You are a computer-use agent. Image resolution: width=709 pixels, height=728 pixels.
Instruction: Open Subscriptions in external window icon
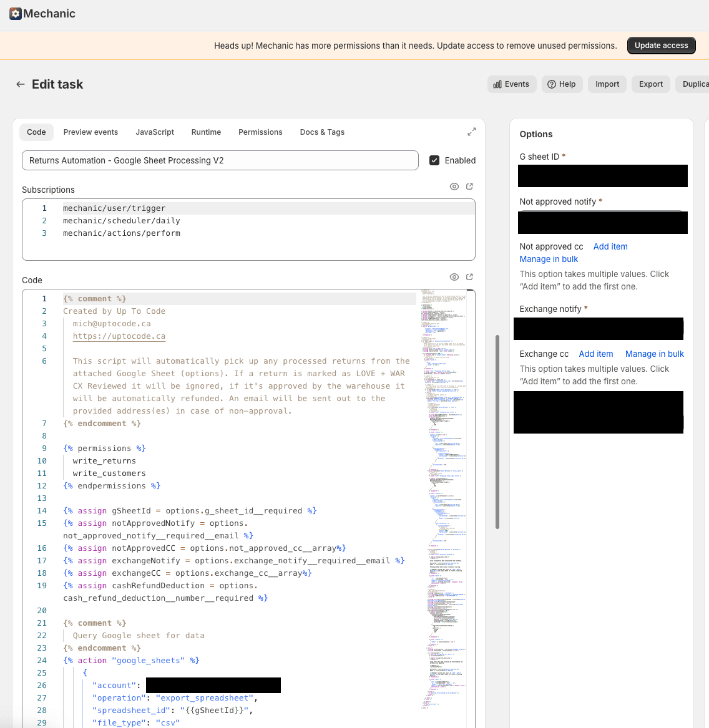click(x=470, y=187)
